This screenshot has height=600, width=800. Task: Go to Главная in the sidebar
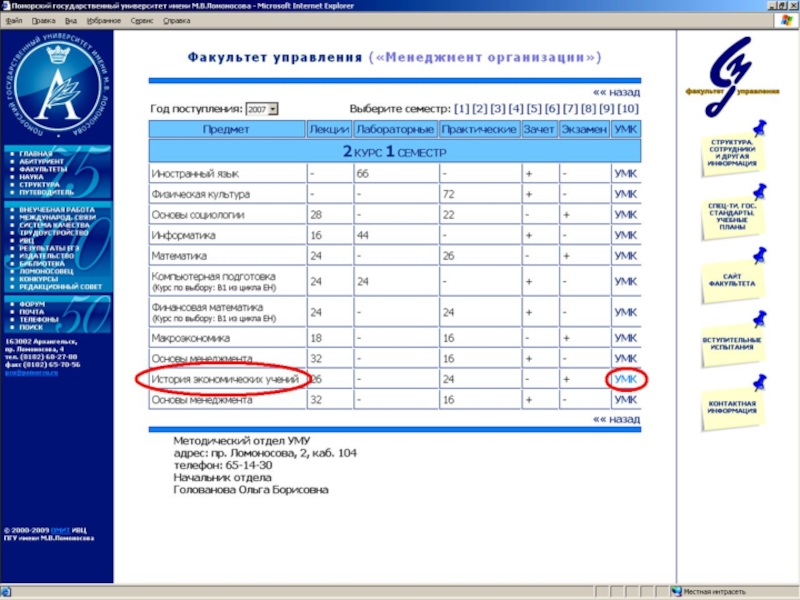pyautogui.click(x=36, y=154)
